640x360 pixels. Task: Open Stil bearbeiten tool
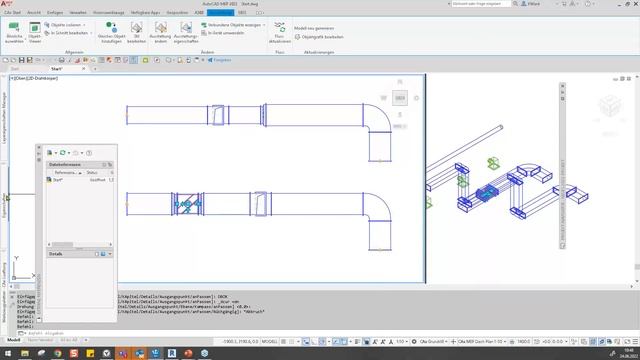tap(136, 32)
